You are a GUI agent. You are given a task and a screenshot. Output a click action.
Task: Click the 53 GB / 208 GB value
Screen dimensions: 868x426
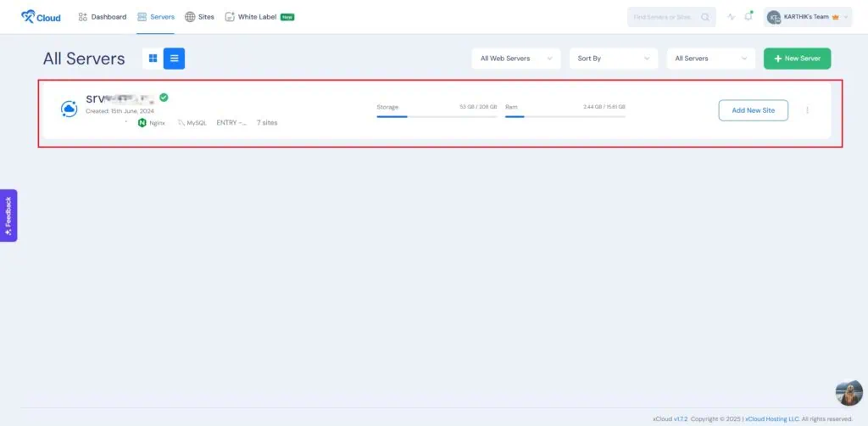tap(478, 106)
